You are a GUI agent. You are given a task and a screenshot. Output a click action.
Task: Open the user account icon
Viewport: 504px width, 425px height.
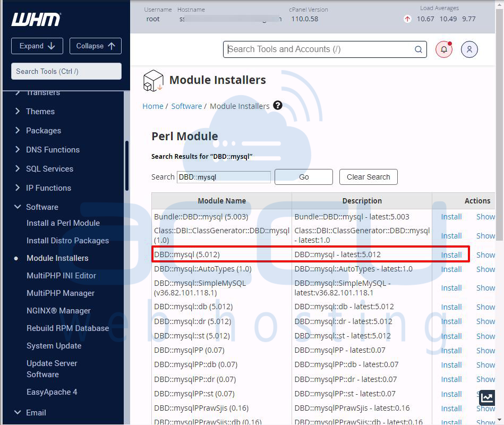click(x=469, y=49)
